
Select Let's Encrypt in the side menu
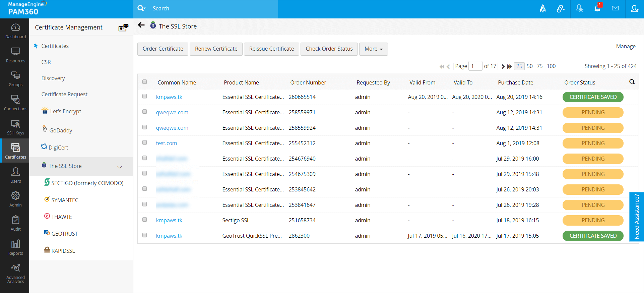coord(65,111)
